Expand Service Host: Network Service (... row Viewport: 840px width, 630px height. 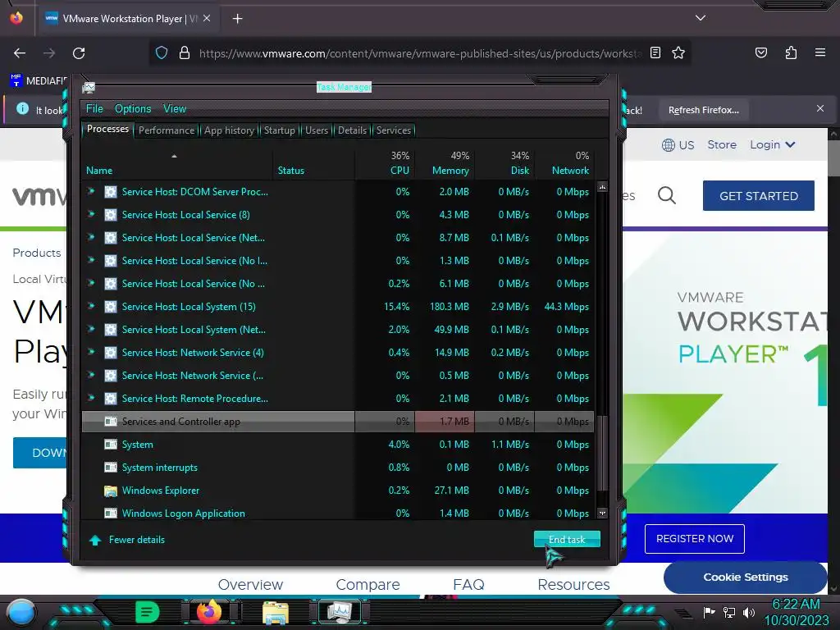click(x=91, y=375)
